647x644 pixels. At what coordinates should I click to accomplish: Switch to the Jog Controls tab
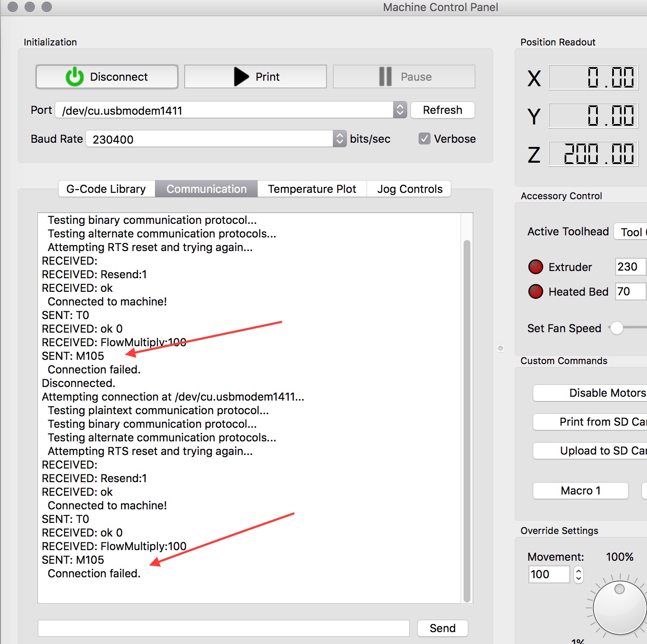[x=410, y=189]
